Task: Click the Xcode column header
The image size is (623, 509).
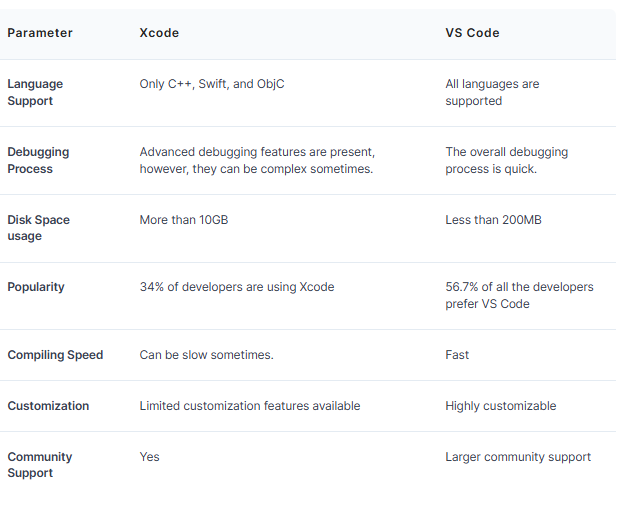Action: [x=159, y=33]
